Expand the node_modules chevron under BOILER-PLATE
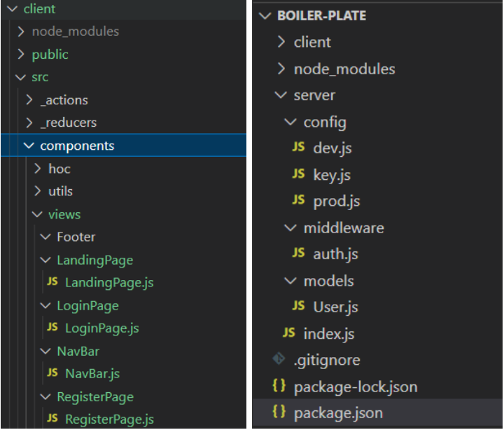The image size is (504, 430). (x=281, y=69)
